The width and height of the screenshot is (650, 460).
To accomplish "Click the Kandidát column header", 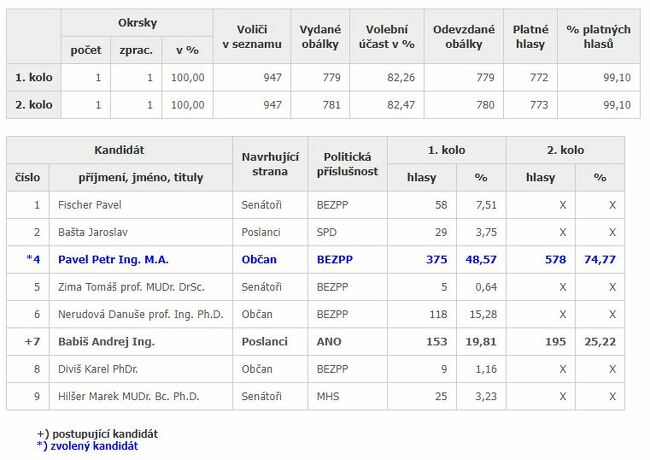I will click(x=120, y=150).
